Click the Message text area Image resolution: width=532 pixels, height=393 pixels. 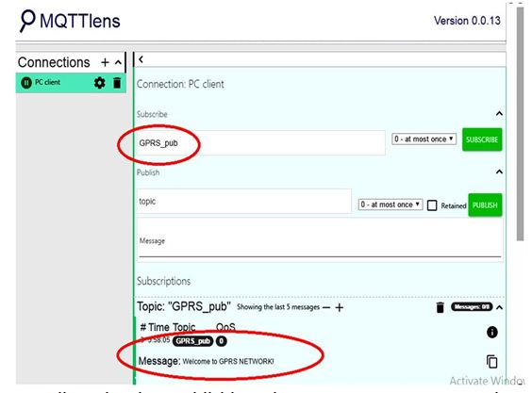(x=320, y=240)
